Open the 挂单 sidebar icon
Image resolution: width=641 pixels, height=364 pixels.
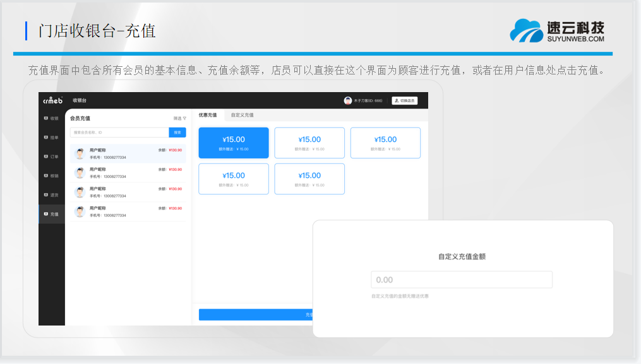(x=51, y=137)
